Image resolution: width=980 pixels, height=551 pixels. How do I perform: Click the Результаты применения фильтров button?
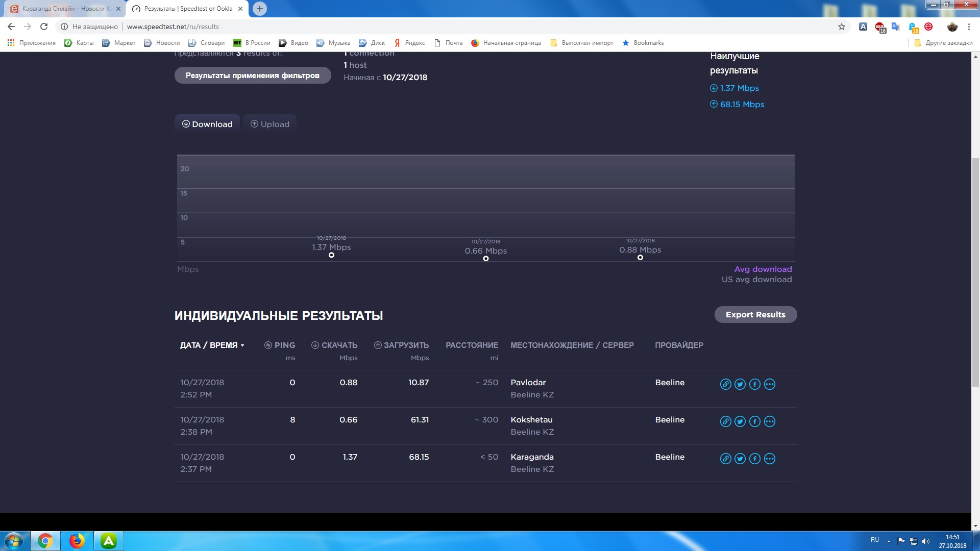pyautogui.click(x=253, y=76)
